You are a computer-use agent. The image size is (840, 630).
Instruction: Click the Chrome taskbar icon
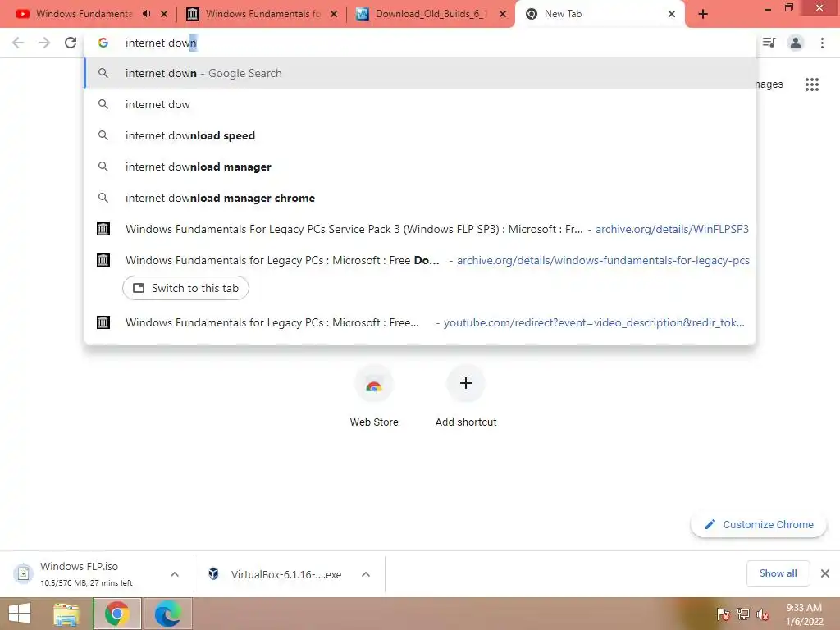pos(116,614)
